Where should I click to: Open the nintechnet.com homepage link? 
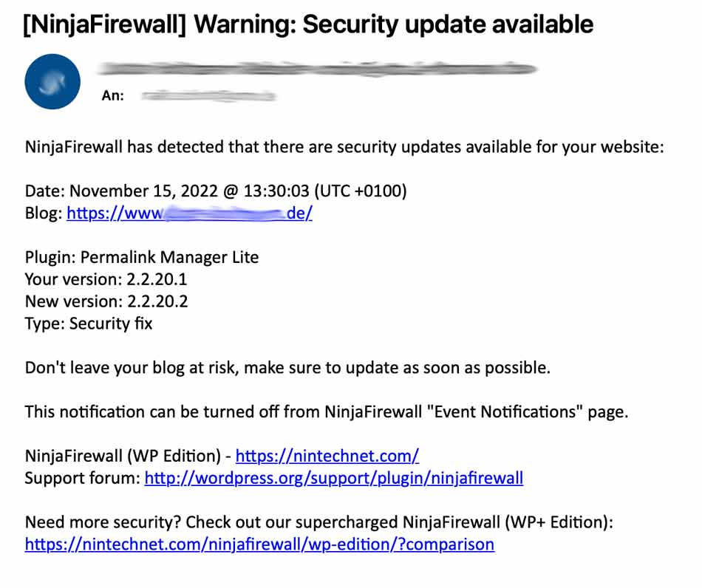(x=327, y=456)
